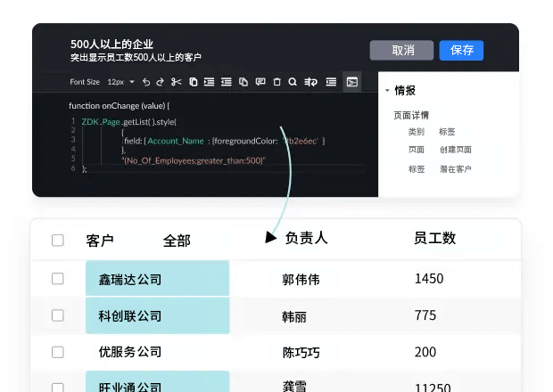Click the Font Size label
Screen dimensions: 553x392
(x=85, y=82)
